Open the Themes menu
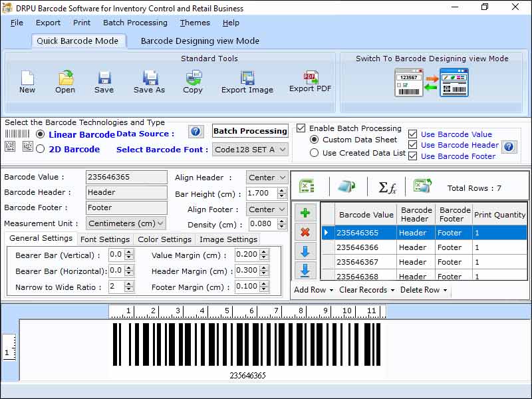 [194, 23]
